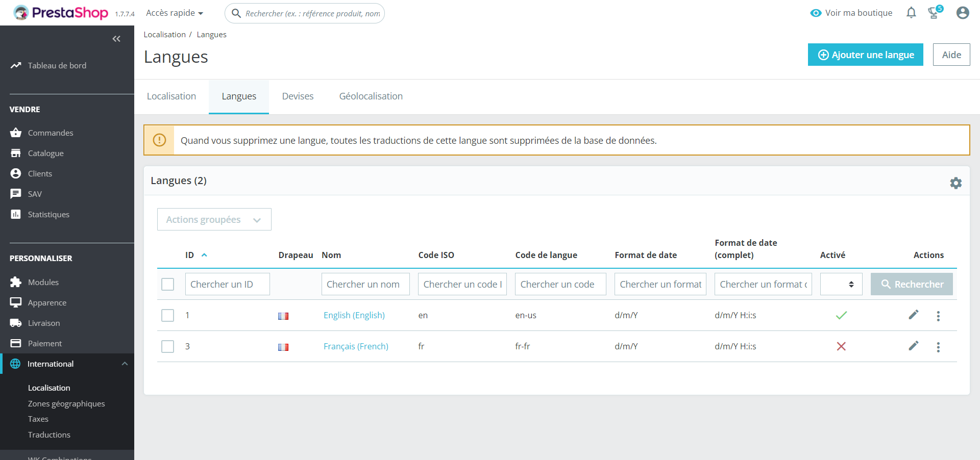Collapse the sidebar with double-chevron icon
The image size is (980, 460).
[x=116, y=39]
